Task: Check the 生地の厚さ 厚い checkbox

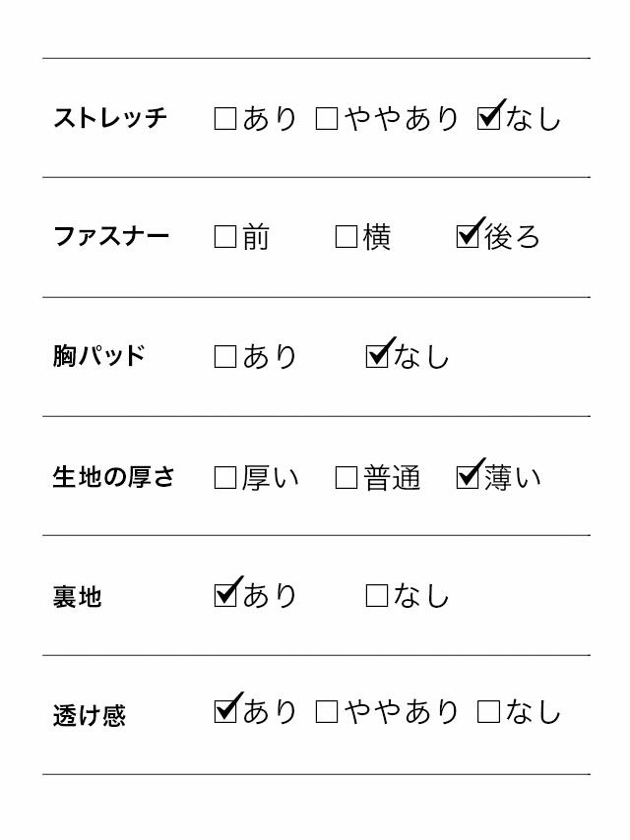Action: click(x=225, y=478)
